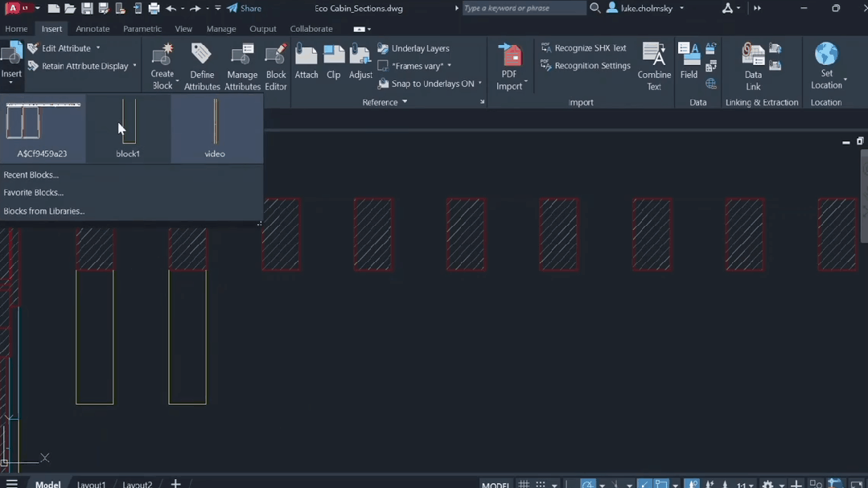Toggle object snap in status bar
Screen dimensions: 868x488
click(x=661, y=483)
